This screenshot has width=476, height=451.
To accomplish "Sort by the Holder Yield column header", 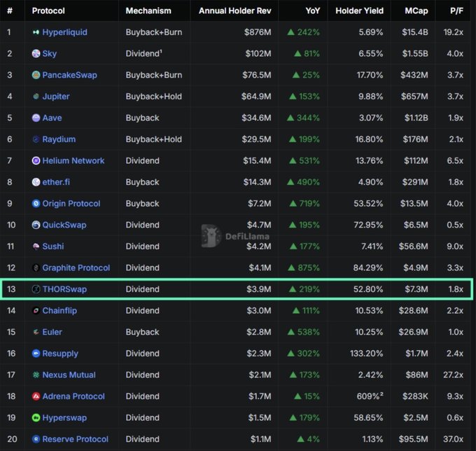I will pos(359,11).
